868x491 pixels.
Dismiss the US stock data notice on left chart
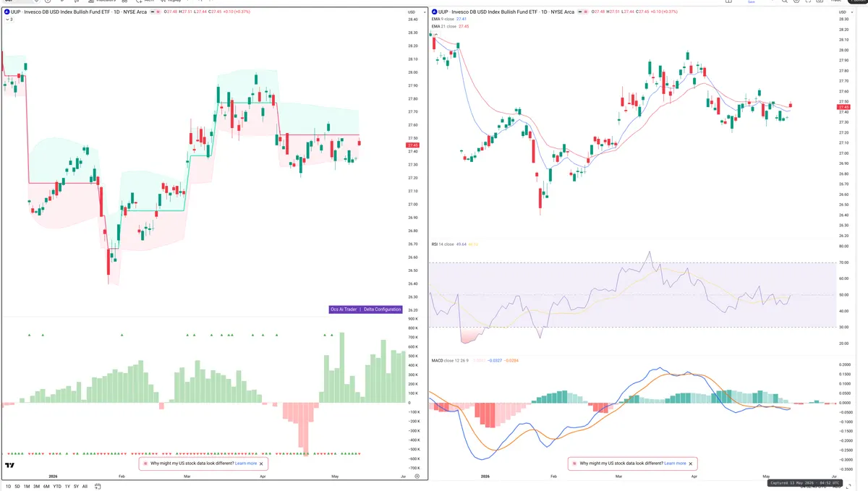tap(262, 463)
